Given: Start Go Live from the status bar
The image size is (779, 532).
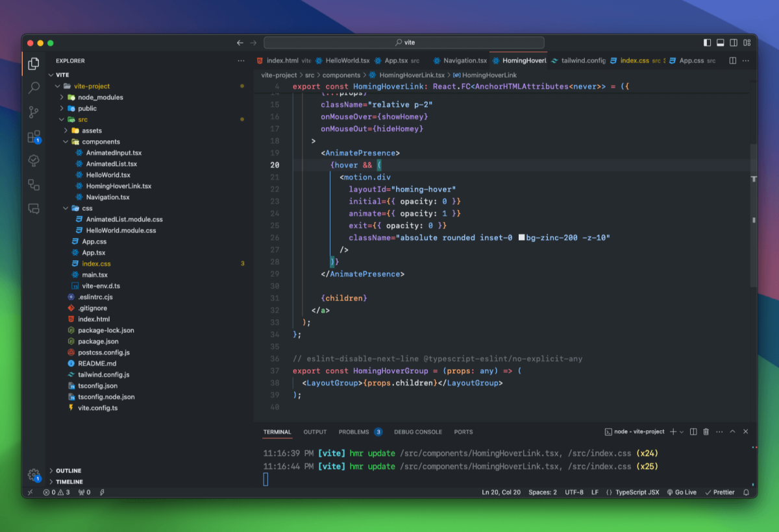Looking at the screenshot, I should pos(682,492).
